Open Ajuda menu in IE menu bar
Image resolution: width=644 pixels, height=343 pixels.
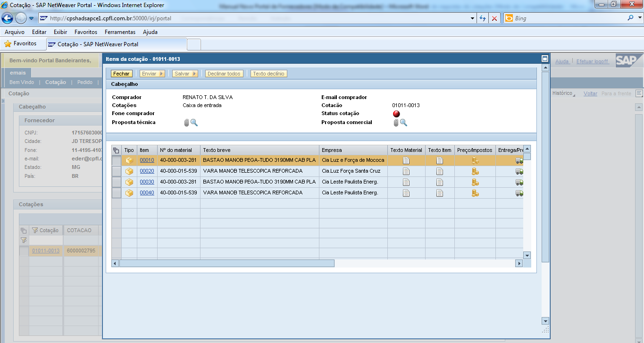tap(150, 32)
